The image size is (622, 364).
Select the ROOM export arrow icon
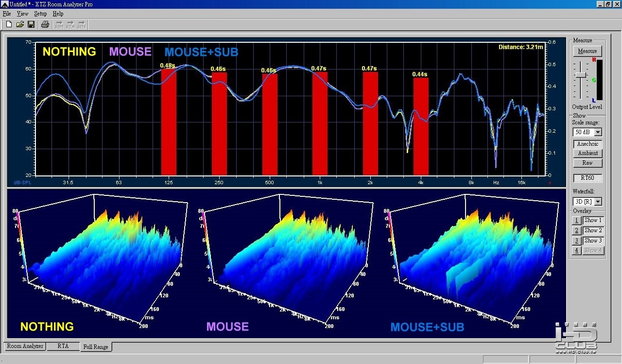[59, 24]
